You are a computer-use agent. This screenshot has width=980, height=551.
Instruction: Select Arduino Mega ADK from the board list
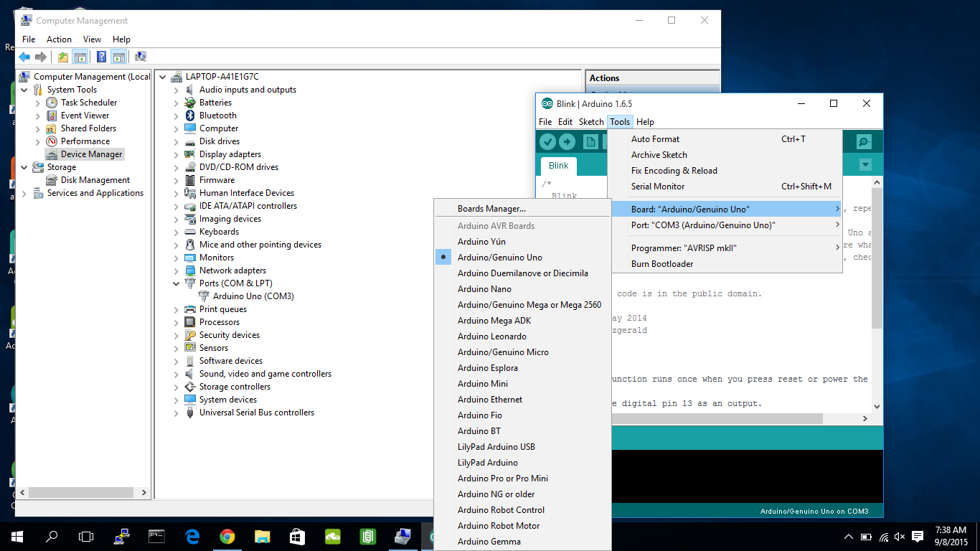click(x=522, y=321)
